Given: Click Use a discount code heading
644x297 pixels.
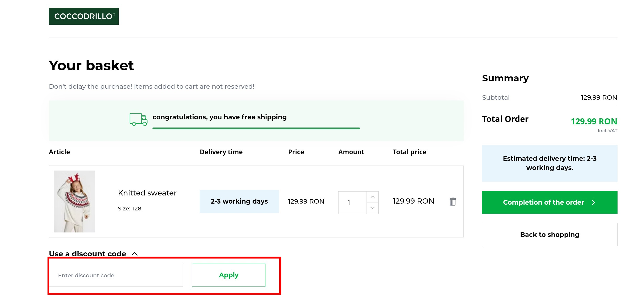Looking at the screenshot, I should tap(88, 254).
